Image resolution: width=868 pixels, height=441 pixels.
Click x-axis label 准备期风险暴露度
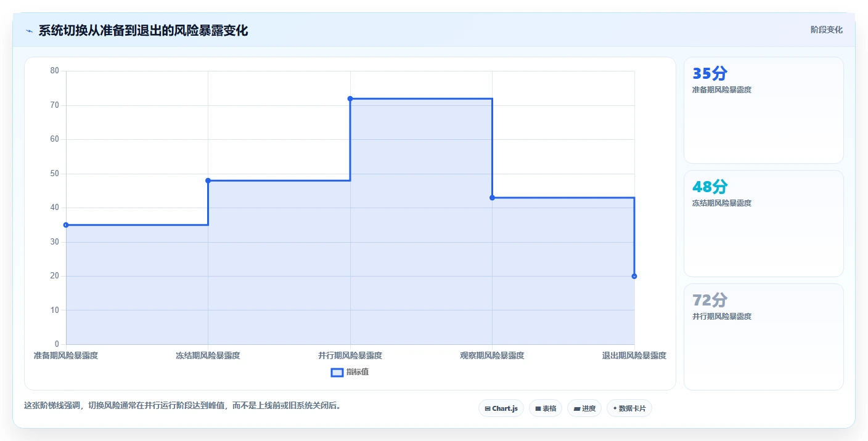(66, 356)
